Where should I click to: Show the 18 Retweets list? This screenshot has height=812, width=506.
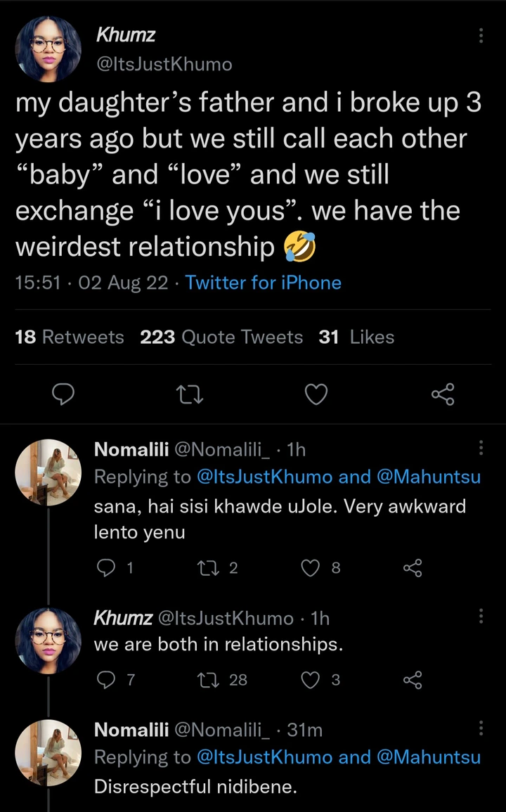pos(69,337)
